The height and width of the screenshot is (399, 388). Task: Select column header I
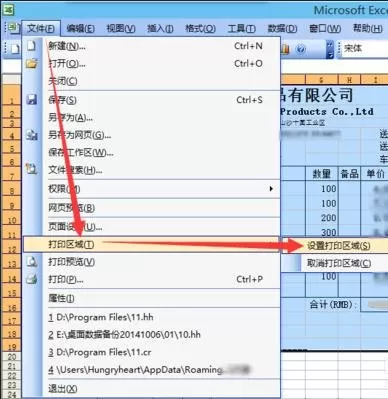(375, 80)
